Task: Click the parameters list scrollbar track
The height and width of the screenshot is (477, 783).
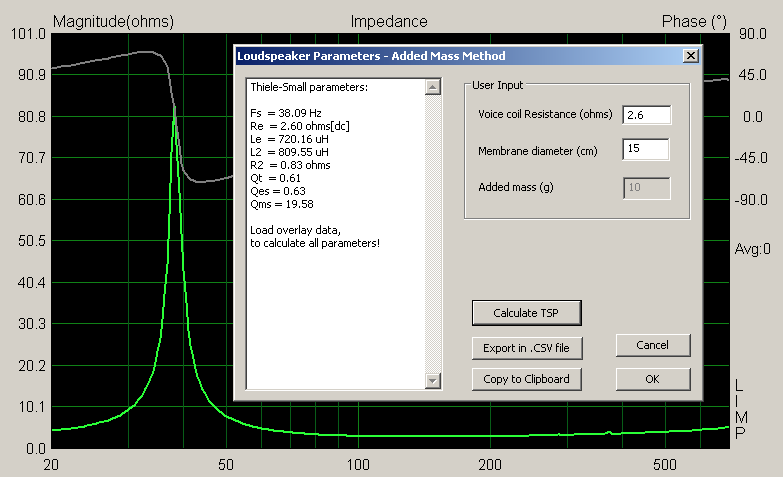Action: (432, 234)
